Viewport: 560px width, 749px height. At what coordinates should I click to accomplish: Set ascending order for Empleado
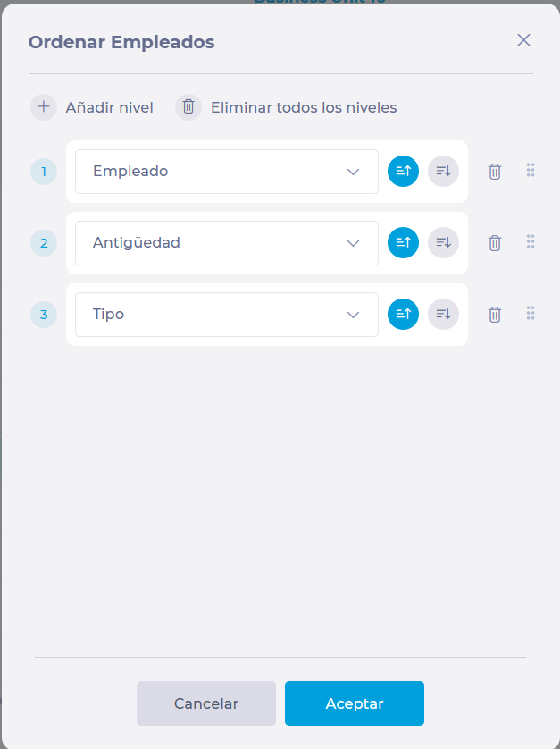pyautogui.click(x=403, y=171)
